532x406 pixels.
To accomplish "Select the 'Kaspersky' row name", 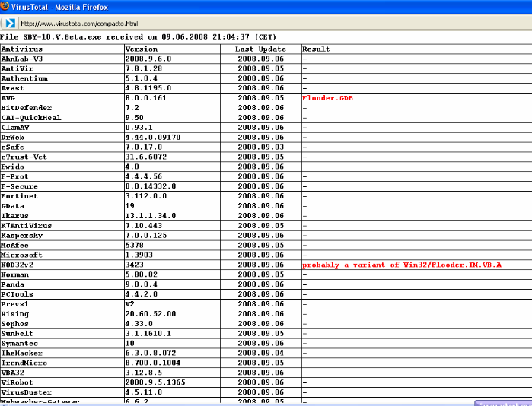I will (22, 236).
